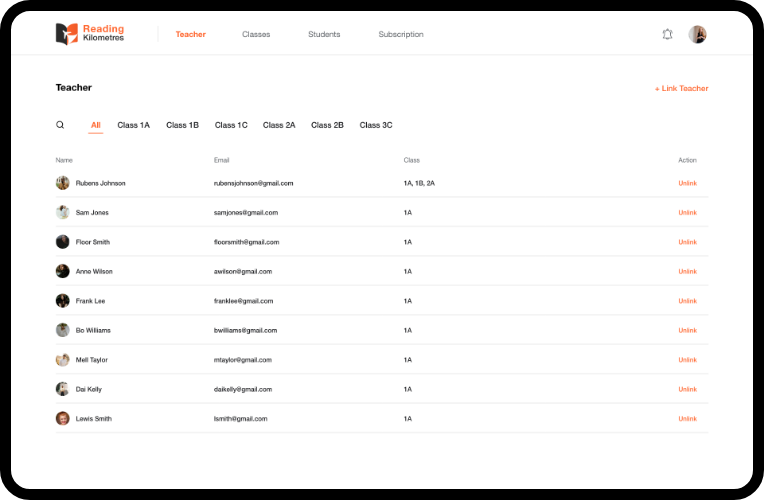Viewport: 764px width, 500px height.
Task: Select the Teacher navigation item
Action: coord(191,34)
